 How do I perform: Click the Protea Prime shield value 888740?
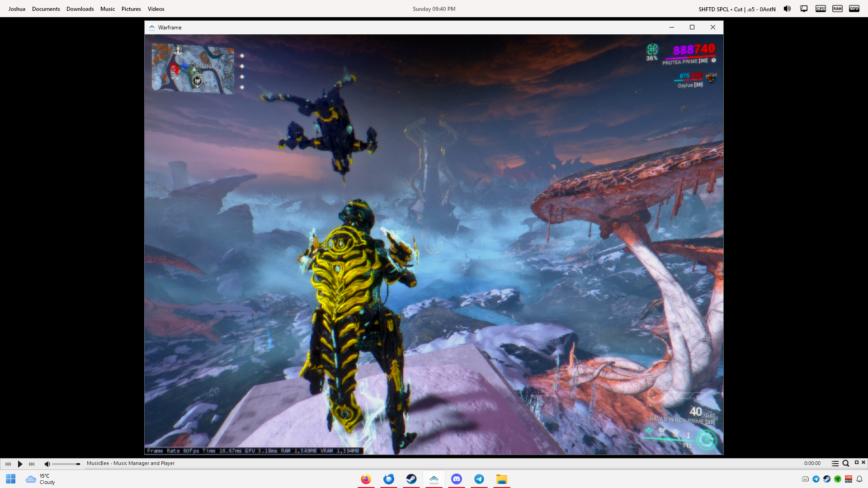[x=694, y=49]
